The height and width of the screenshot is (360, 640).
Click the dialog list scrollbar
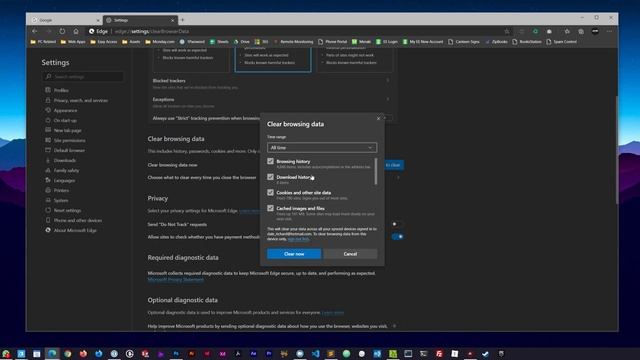pos(376,171)
